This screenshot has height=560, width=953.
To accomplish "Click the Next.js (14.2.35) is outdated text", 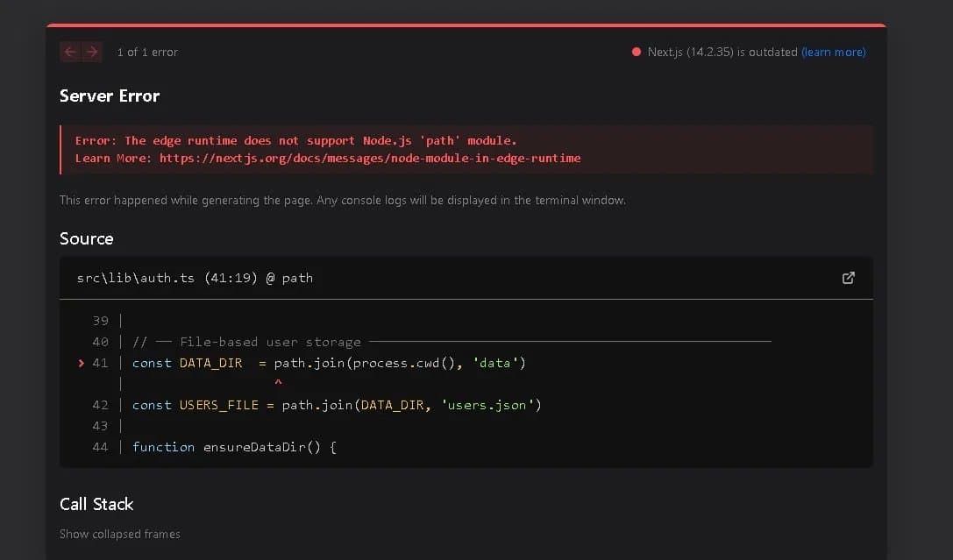I will click(x=722, y=53).
